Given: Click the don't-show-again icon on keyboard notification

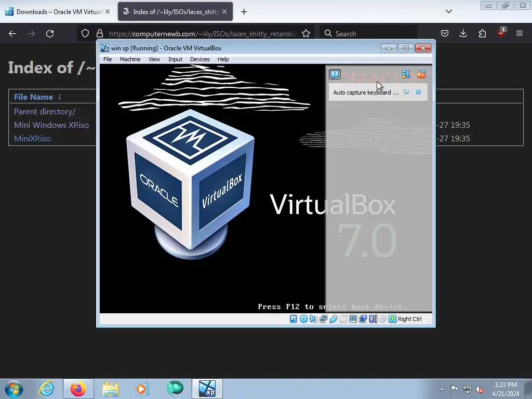Looking at the screenshot, I should 406,92.
